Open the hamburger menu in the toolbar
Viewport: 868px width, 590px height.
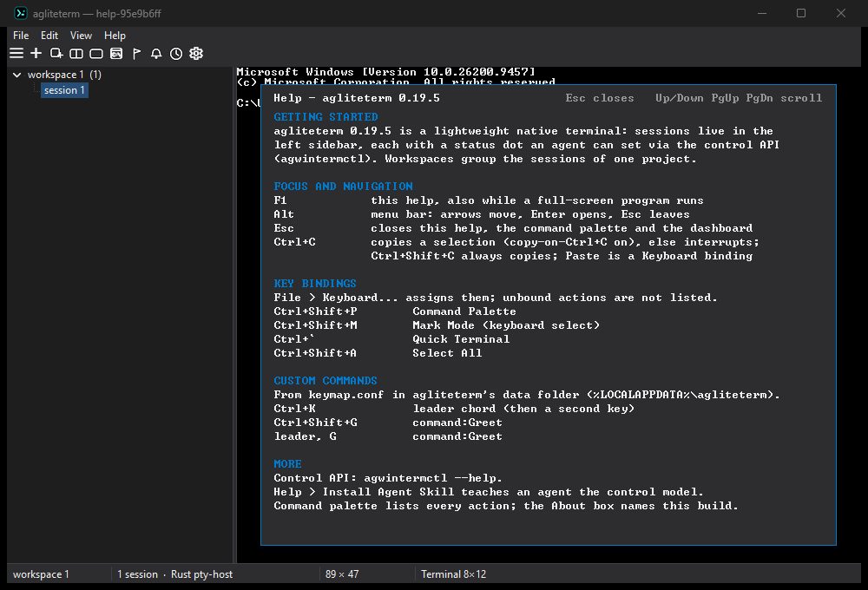pyautogui.click(x=16, y=53)
